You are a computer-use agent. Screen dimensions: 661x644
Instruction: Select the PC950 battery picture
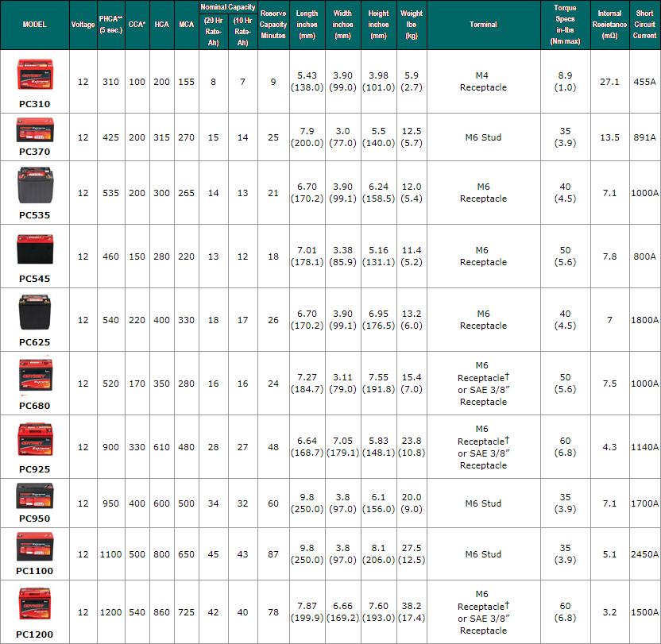35,497
